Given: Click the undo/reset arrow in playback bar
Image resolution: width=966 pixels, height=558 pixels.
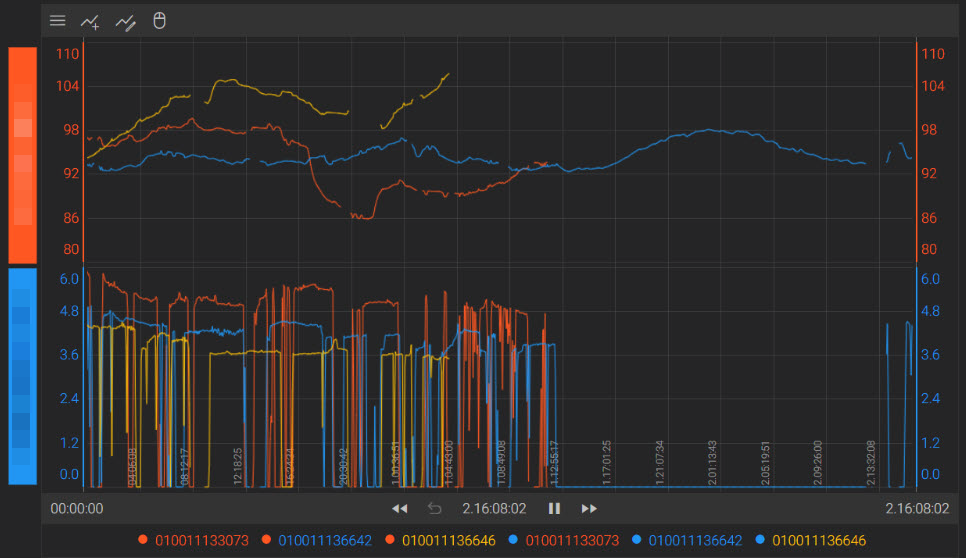Looking at the screenshot, I should click(435, 509).
